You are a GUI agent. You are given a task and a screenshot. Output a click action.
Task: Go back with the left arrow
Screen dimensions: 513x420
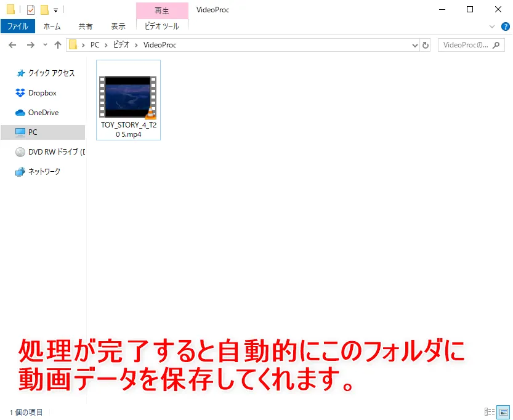[12, 45]
